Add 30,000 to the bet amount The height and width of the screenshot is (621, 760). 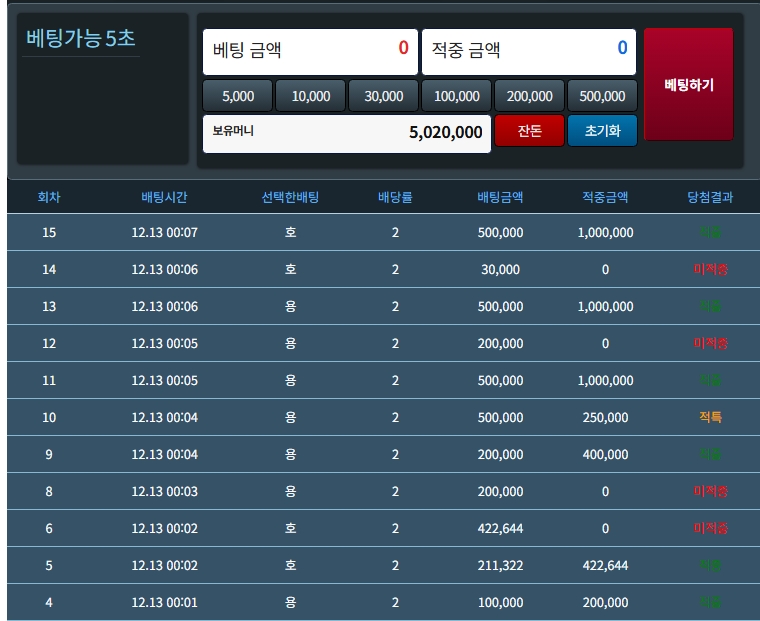tap(383, 96)
